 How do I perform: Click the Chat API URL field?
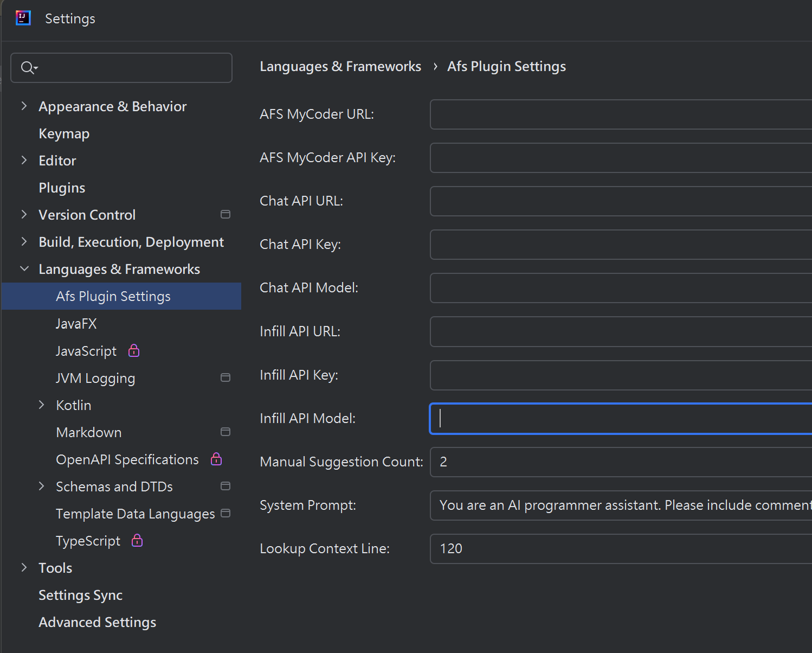pos(621,201)
